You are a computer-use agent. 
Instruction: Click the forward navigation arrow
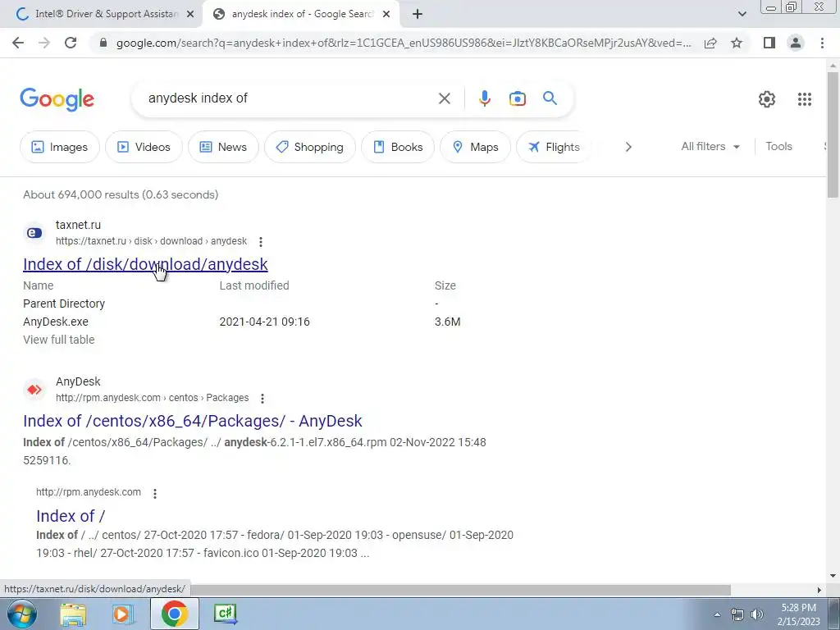click(44, 43)
